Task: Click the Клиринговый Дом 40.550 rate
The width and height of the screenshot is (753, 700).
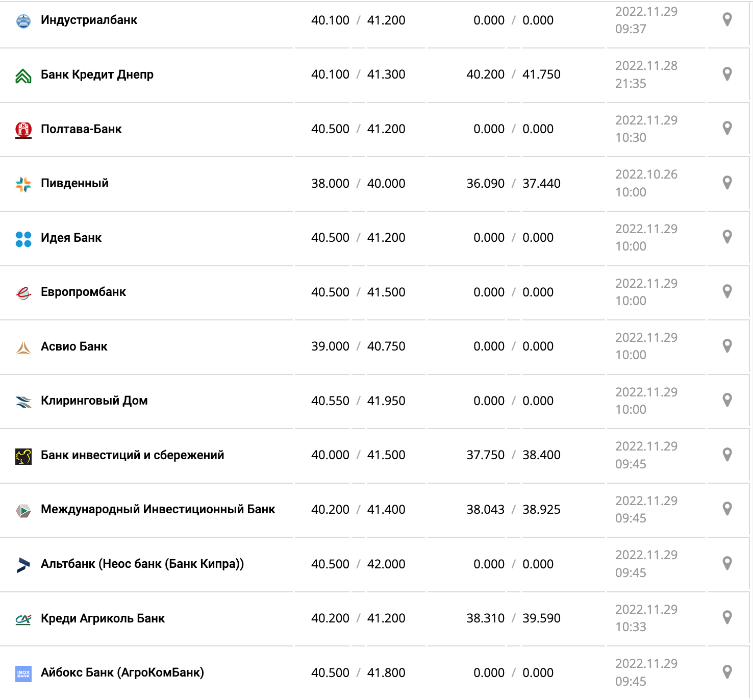Action: [330, 401]
